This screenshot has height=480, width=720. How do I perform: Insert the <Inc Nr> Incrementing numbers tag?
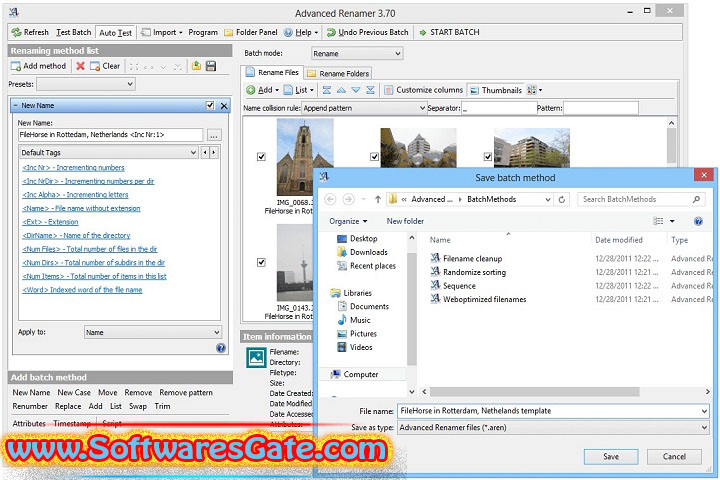73,168
